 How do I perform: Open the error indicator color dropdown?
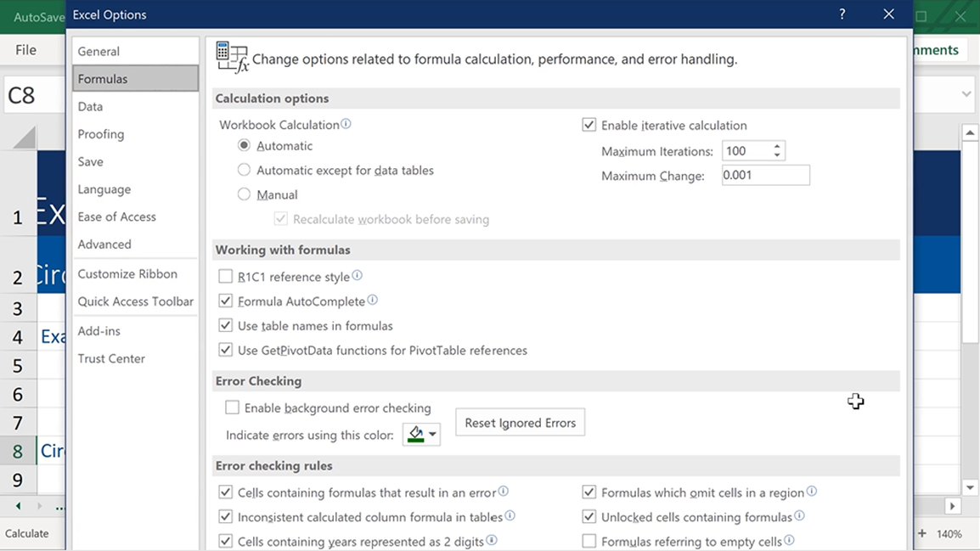click(x=421, y=435)
